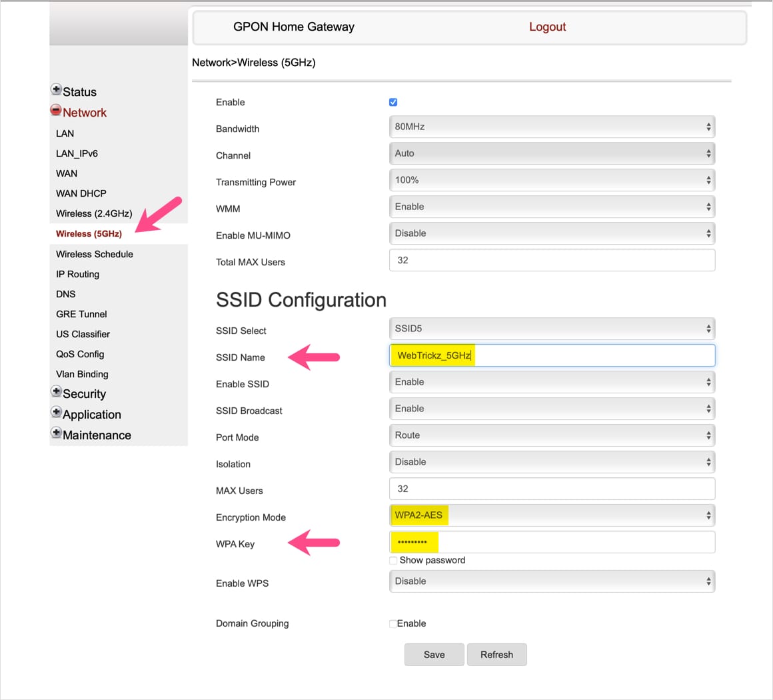Viewport: 773px width, 700px height.
Task: Click the Logout link
Action: click(x=547, y=27)
